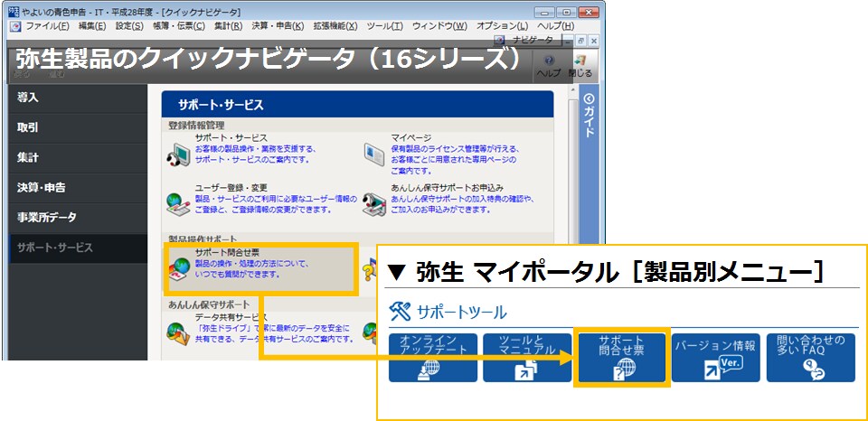Click the 問い合わせの多いFAQ tile

811,358
